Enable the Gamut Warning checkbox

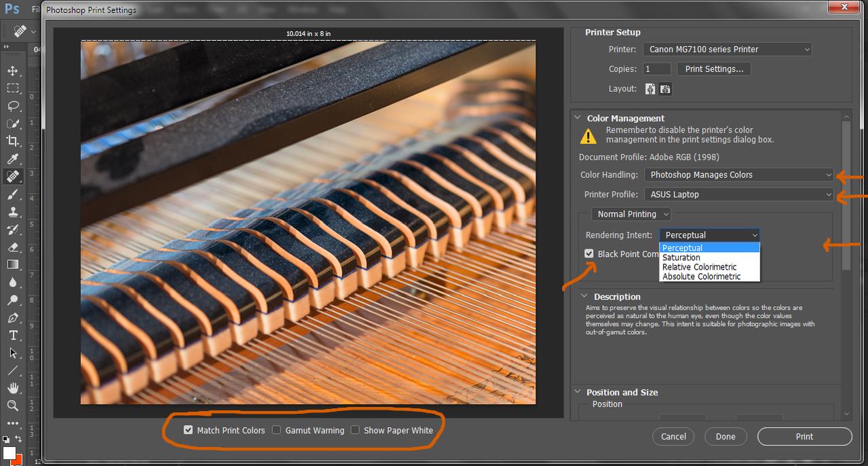(x=277, y=430)
